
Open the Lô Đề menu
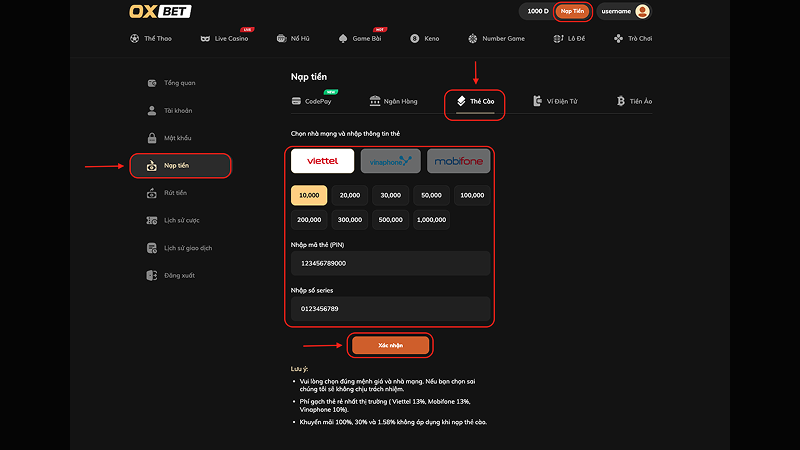point(569,38)
